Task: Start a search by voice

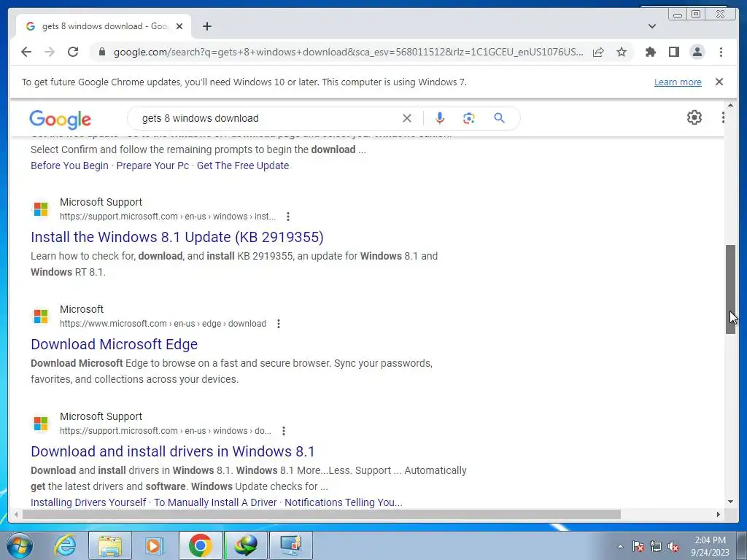Action: click(440, 118)
